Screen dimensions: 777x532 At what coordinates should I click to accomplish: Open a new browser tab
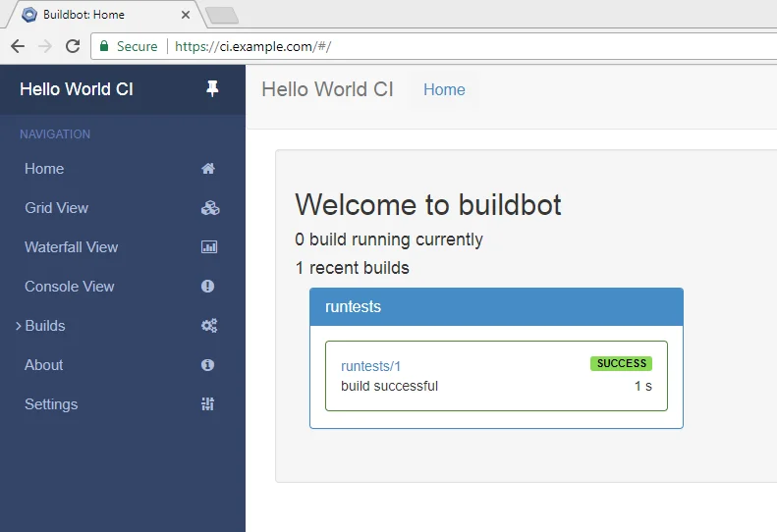pyautogui.click(x=222, y=15)
